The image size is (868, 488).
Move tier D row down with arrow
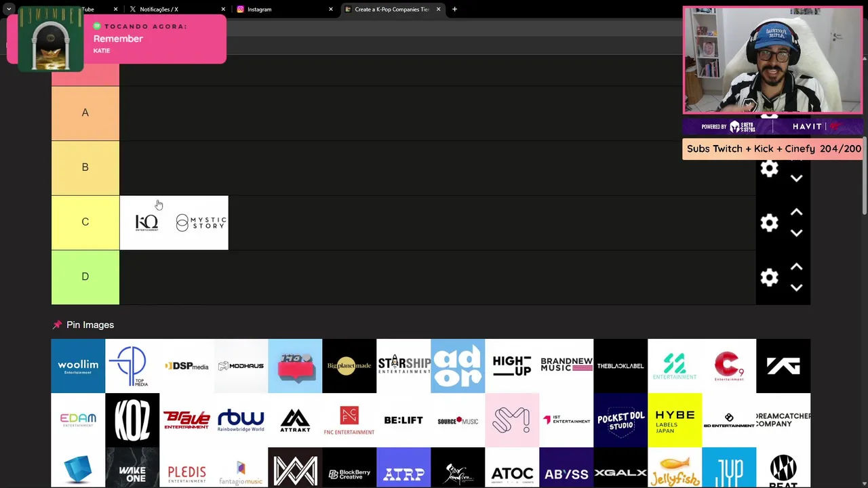797,287
